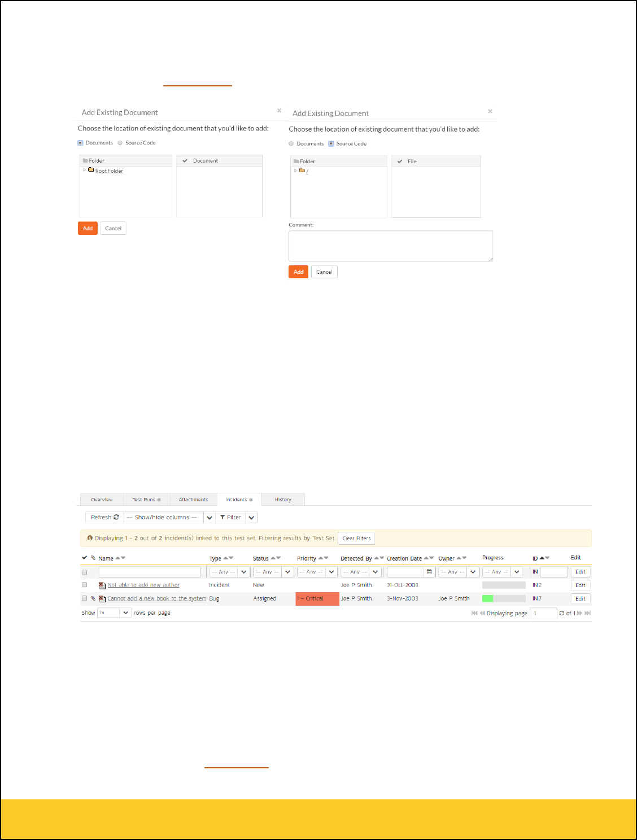637x840 pixels.
Task: Open the dropdown arrow beside Filter
Action: pos(251,517)
